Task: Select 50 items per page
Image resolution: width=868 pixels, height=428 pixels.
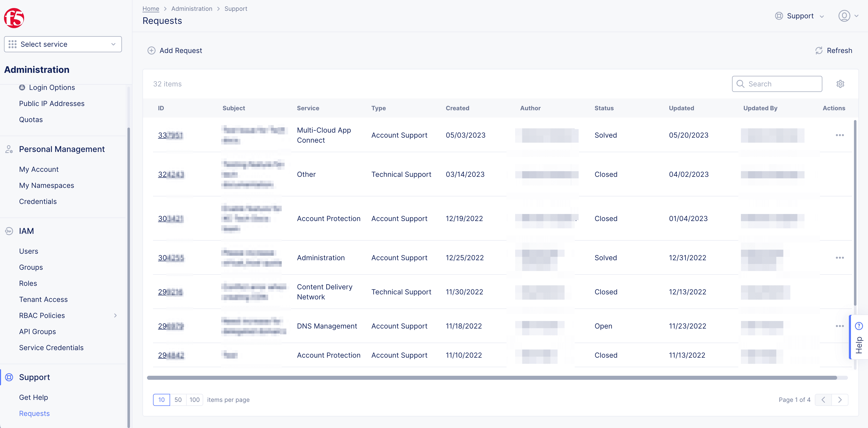Action: pyautogui.click(x=177, y=400)
